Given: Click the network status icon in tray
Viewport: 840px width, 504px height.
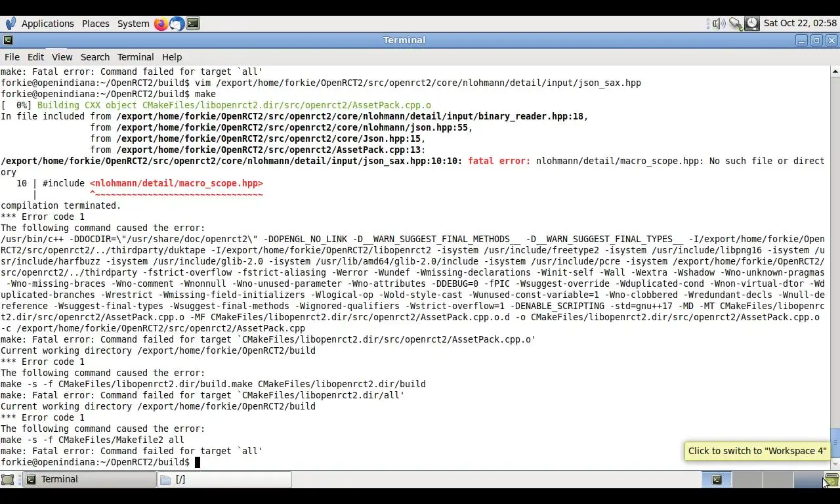Looking at the screenshot, I should (x=736, y=24).
